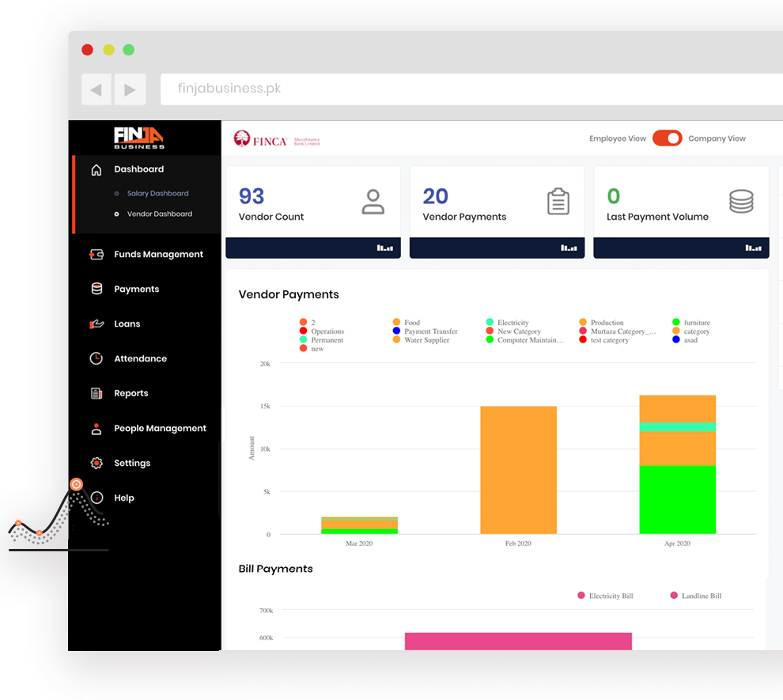
Task: Open chart icon under Vendor Count card
Action: pyautogui.click(x=385, y=248)
